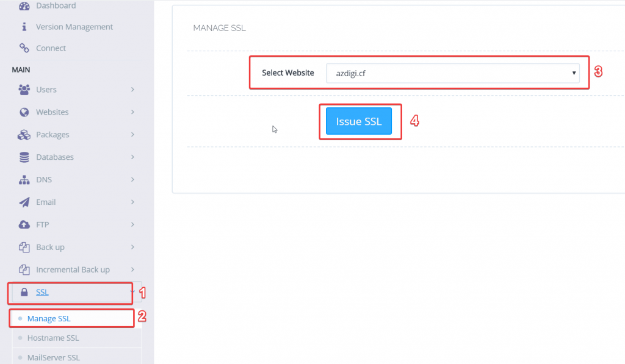Screen dimensions: 625x364
Task: Expand the Back up sidebar section
Action: pyautogui.click(x=132, y=247)
